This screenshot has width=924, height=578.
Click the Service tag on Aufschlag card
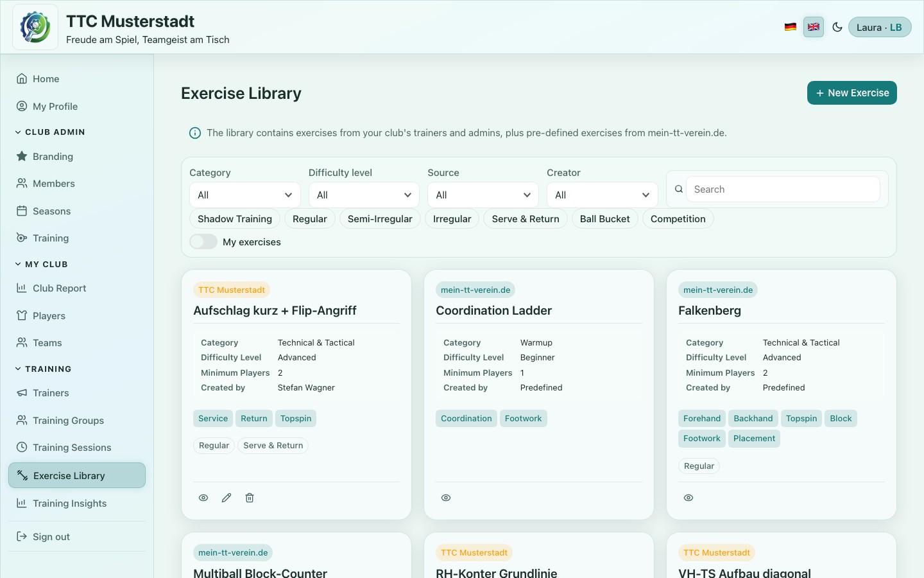click(x=213, y=418)
